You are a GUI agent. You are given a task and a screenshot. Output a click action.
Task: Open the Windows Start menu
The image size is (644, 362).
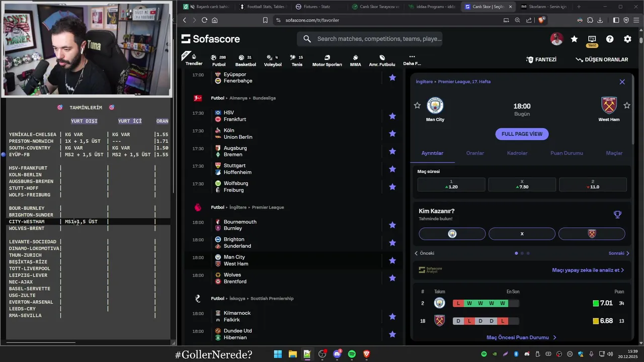tap(278, 354)
